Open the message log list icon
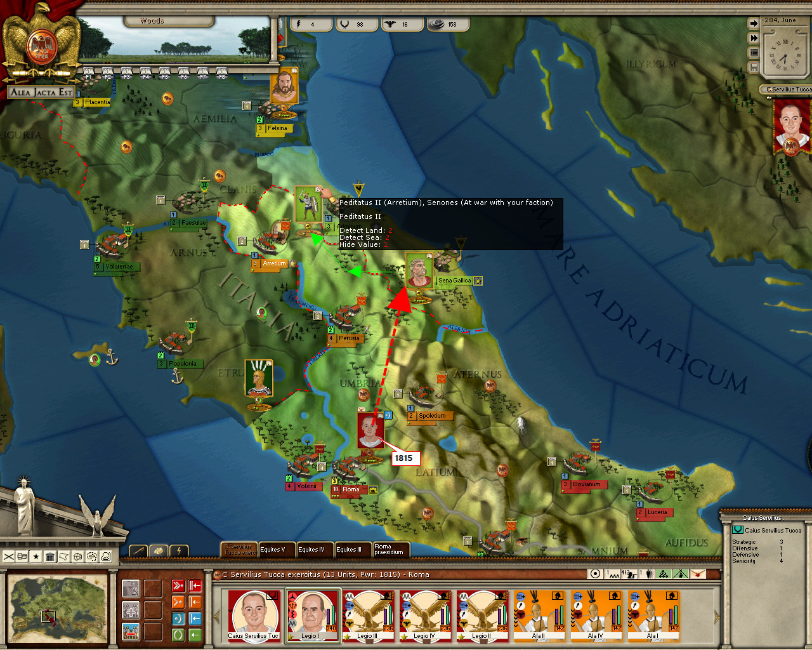812x650 pixels. click(x=754, y=53)
